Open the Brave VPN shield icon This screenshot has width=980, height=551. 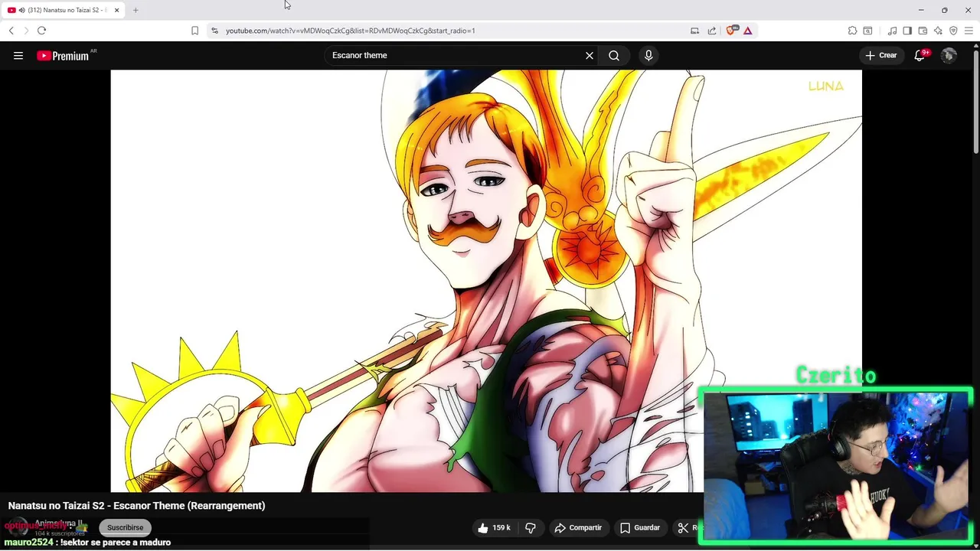coord(953,31)
